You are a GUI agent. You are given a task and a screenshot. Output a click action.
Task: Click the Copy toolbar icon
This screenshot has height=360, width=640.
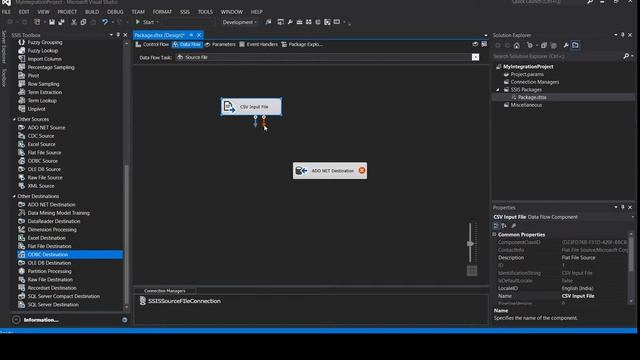point(83,22)
